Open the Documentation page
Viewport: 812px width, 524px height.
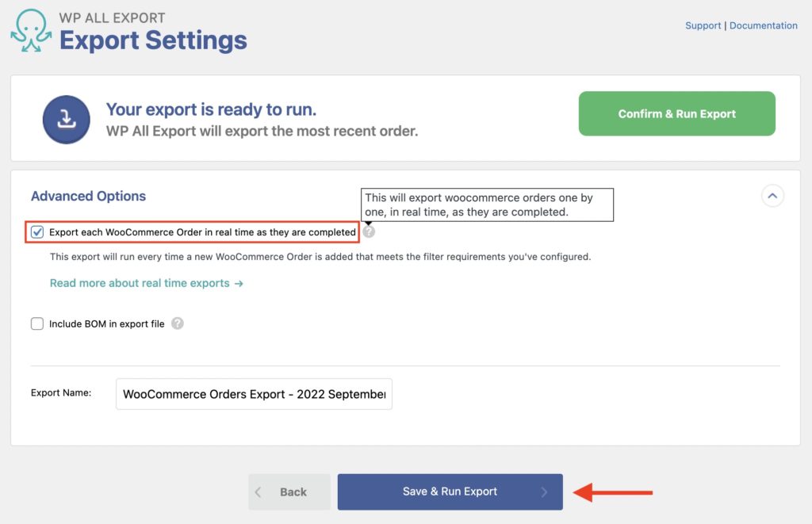(764, 25)
